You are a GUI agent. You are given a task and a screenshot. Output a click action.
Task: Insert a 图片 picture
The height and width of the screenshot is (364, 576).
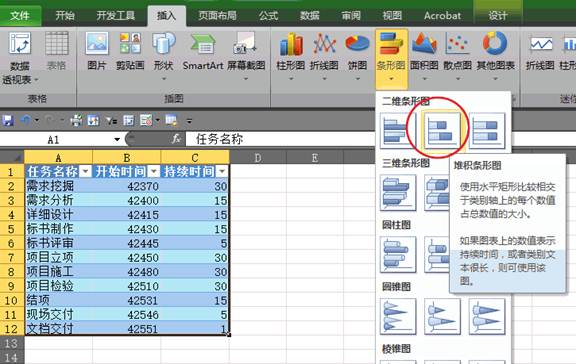pyautogui.click(x=97, y=51)
